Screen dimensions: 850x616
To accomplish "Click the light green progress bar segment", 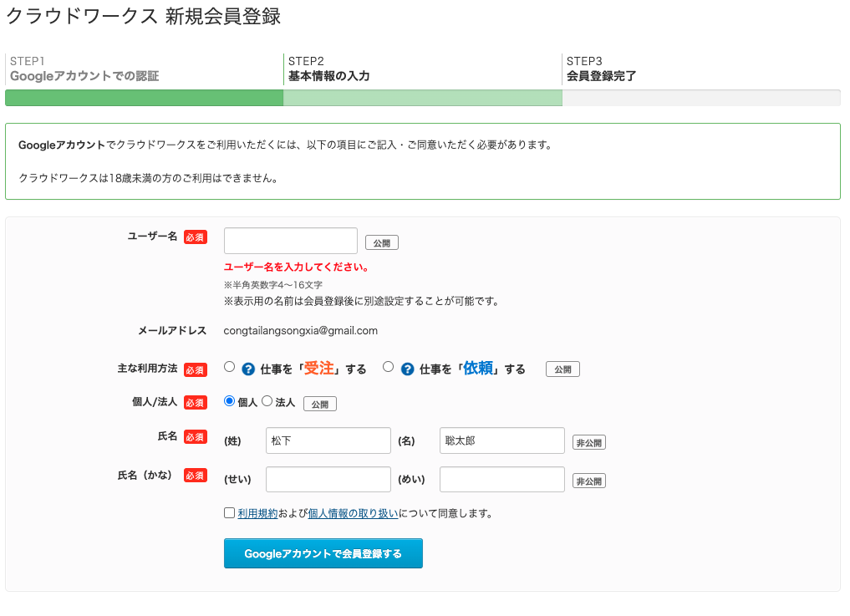I will [x=423, y=98].
